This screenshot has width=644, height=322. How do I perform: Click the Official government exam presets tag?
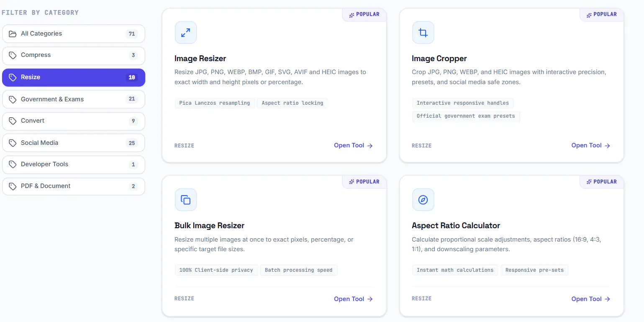tap(466, 116)
